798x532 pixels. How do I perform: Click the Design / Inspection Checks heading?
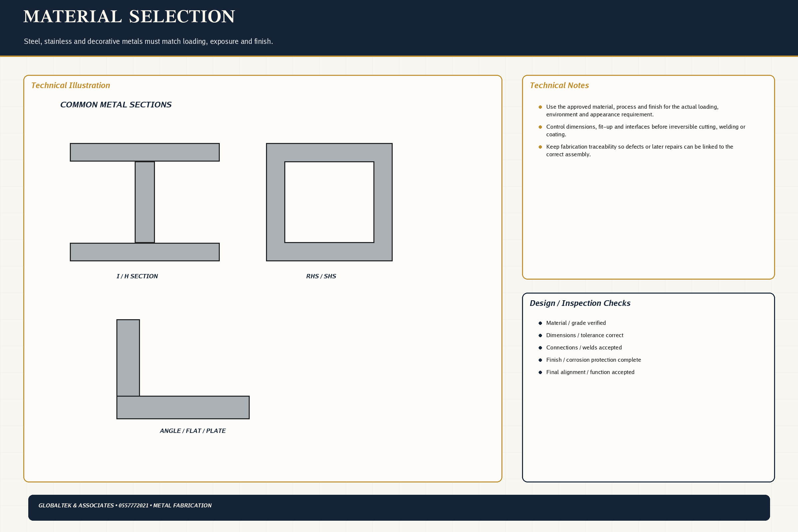point(580,303)
